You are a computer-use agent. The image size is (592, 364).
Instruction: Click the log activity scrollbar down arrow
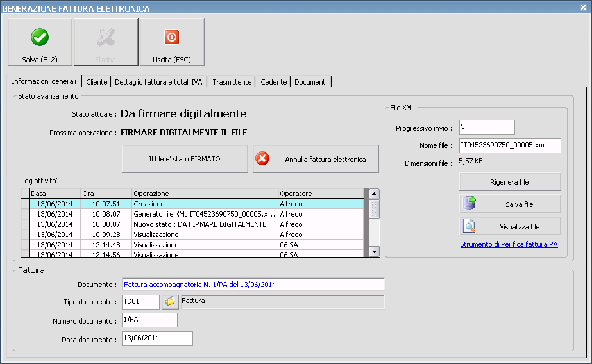coord(375,252)
